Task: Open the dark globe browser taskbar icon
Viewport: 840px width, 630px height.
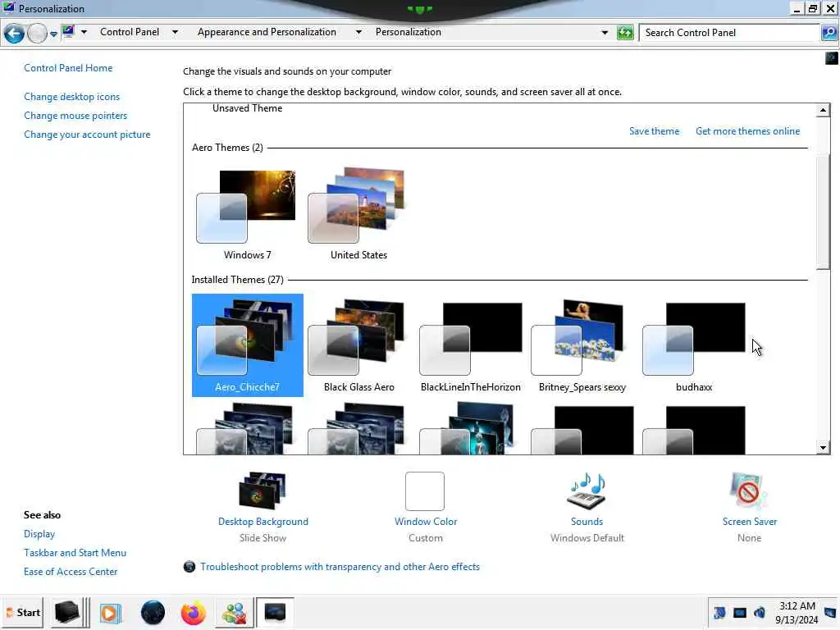Action: pyautogui.click(x=153, y=613)
